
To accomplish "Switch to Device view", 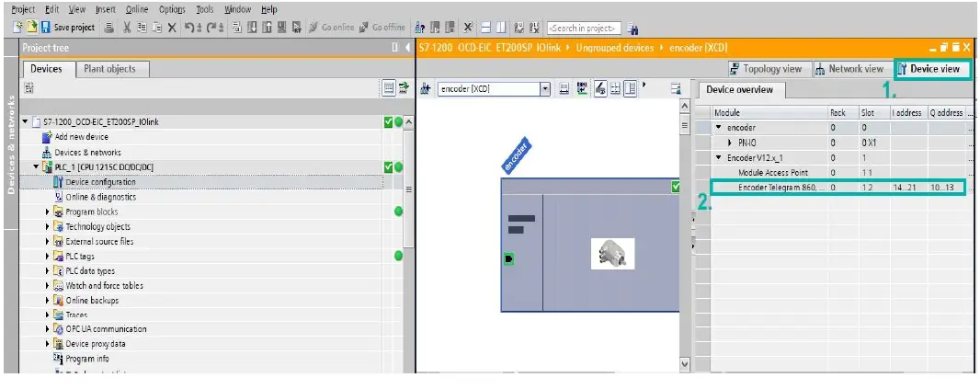I will point(932,69).
